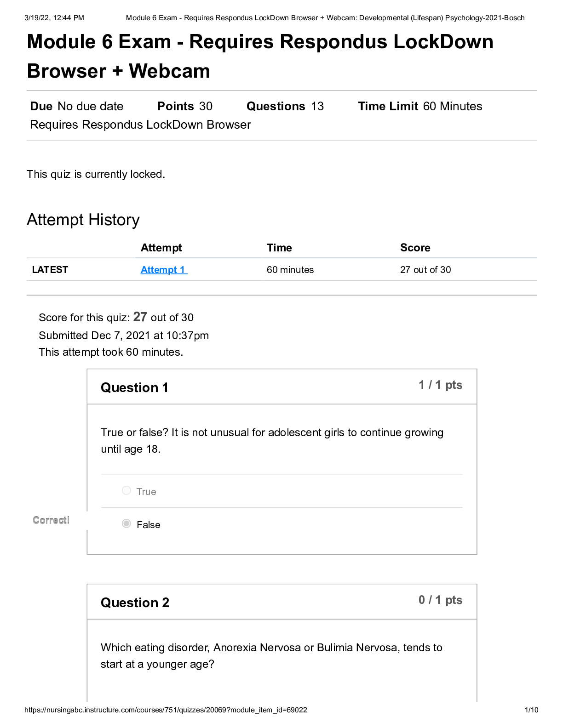
Task: Open the Attempt 1 link
Action: coord(164,270)
